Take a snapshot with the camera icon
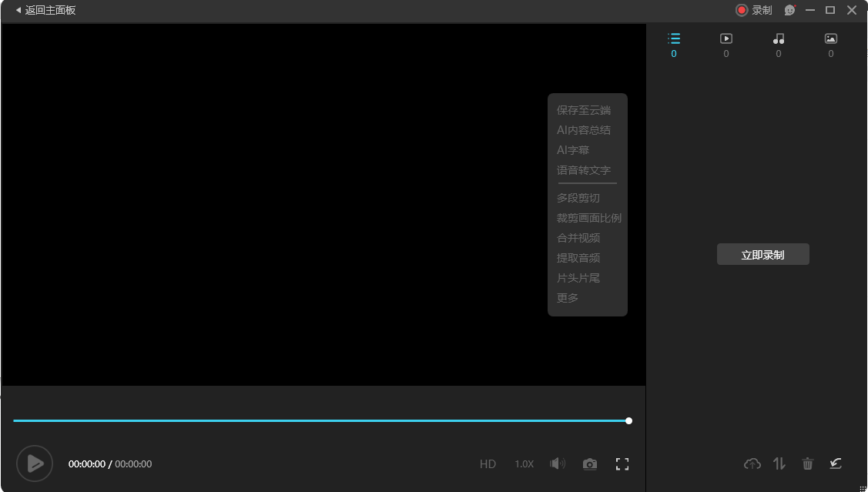Screen dimensions: 868x492 (590, 464)
